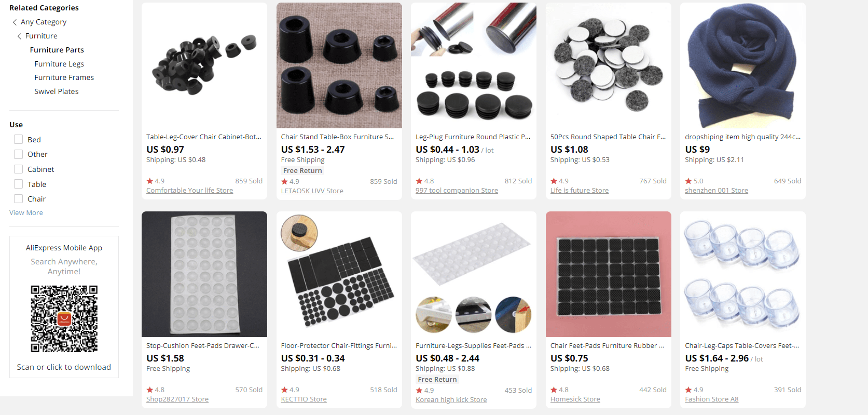Viewport: 868px width, 415px height.
Task: Visit the LETAOSK UVV Store link
Action: (312, 191)
